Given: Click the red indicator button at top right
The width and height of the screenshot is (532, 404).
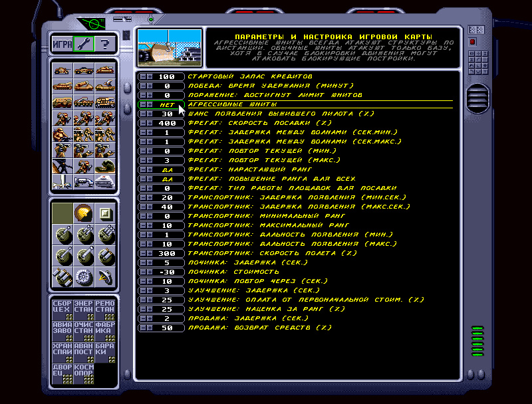Looking at the screenshot, I should coord(472,42).
